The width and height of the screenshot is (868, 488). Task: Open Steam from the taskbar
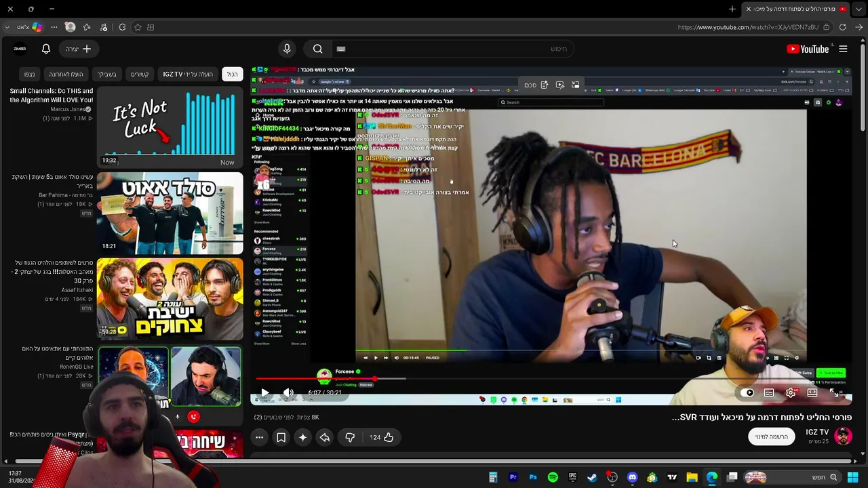(x=592, y=477)
